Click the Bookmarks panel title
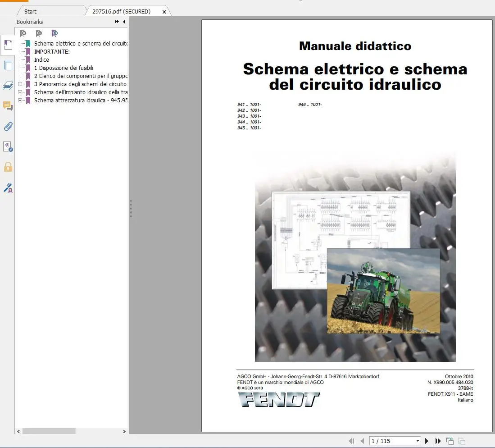 pyautogui.click(x=30, y=22)
